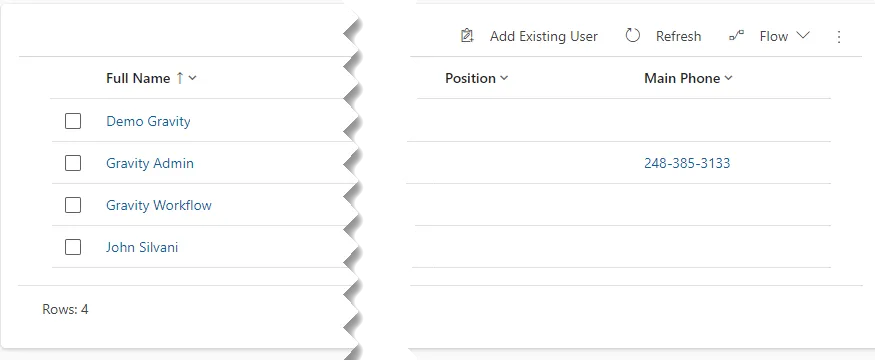The width and height of the screenshot is (875, 360).
Task: Open the Full Name column chevron menu
Action: (193, 78)
